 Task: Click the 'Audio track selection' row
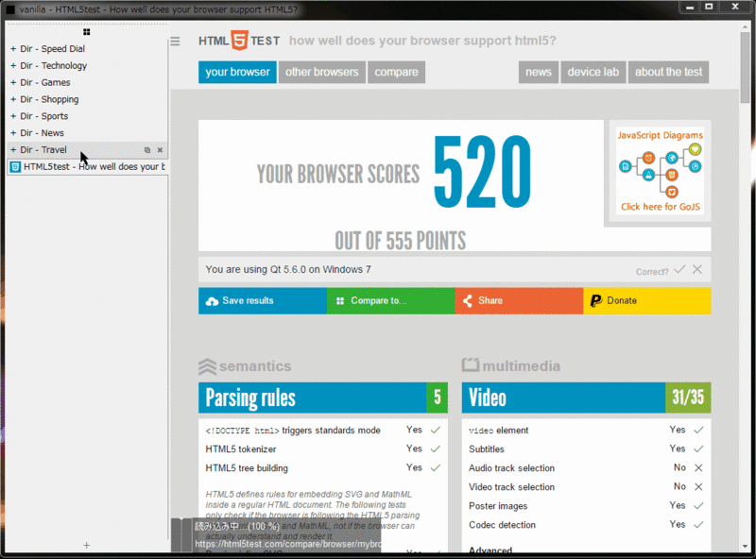pyautogui.click(x=586, y=468)
